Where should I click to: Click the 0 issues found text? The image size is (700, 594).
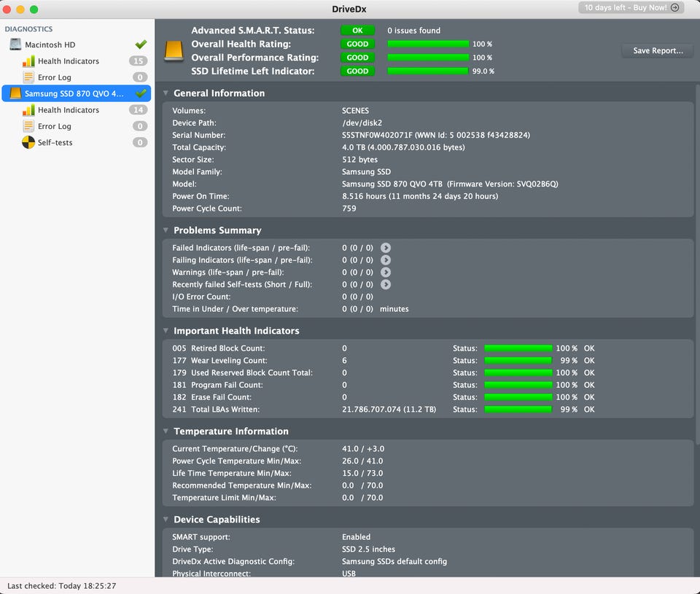[414, 31]
